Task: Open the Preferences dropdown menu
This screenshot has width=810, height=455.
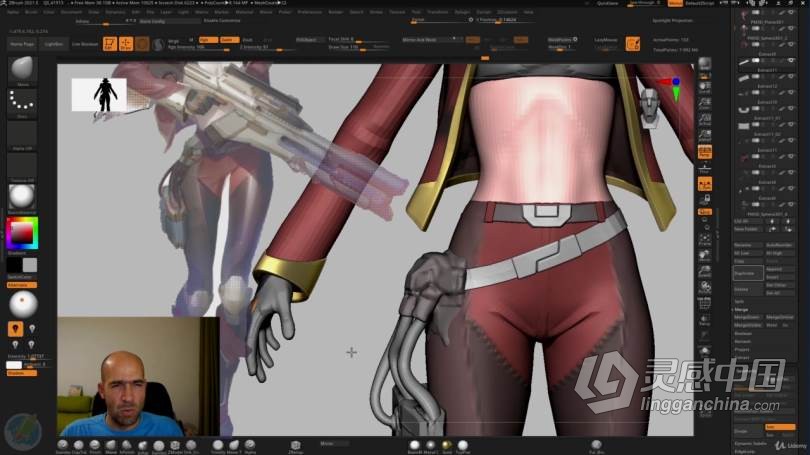Action: tap(309, 12)
